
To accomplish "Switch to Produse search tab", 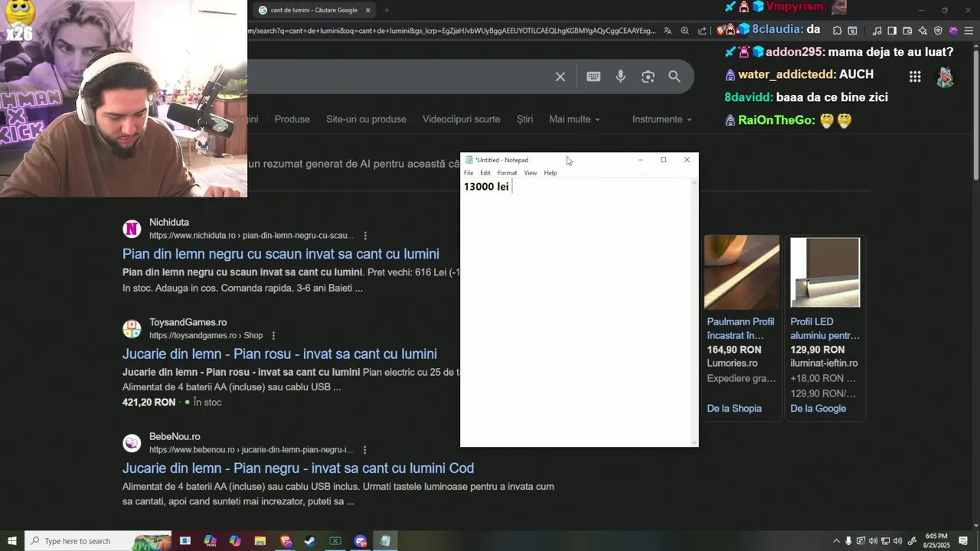I will click(292, 119).
